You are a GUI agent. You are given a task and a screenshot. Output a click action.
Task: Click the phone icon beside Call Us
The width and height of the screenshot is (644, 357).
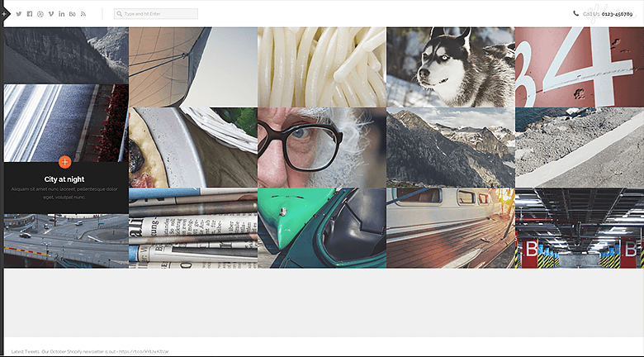point(575,13)
